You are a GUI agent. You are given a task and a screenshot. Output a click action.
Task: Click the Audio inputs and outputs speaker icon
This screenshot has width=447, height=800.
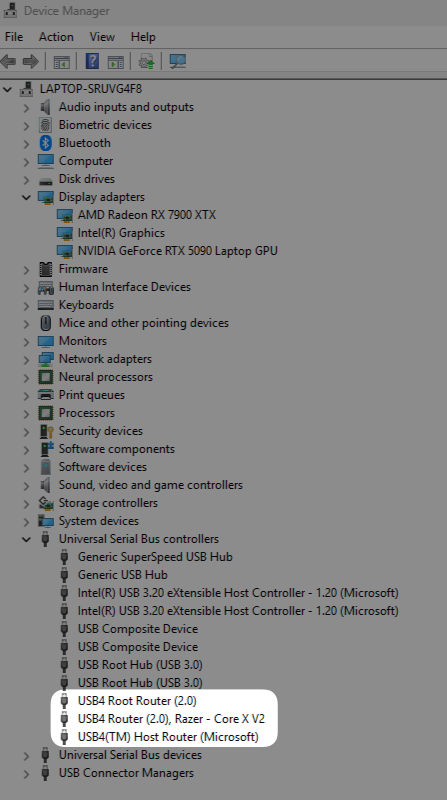click(45, 107)
